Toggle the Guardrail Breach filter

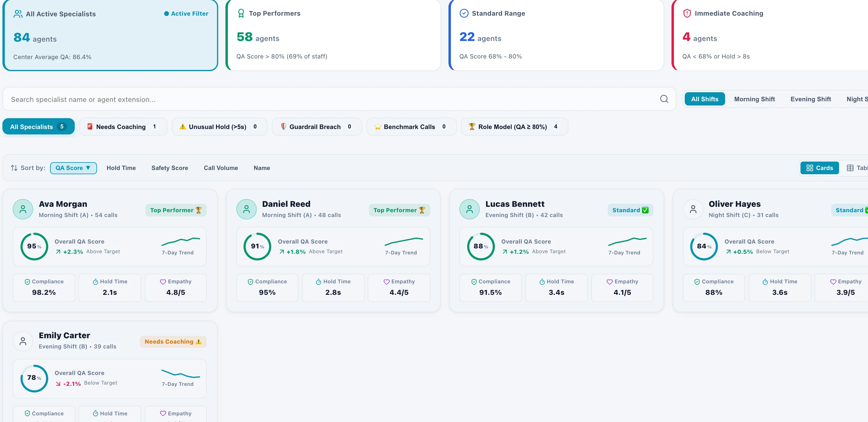tap(317, 127)
